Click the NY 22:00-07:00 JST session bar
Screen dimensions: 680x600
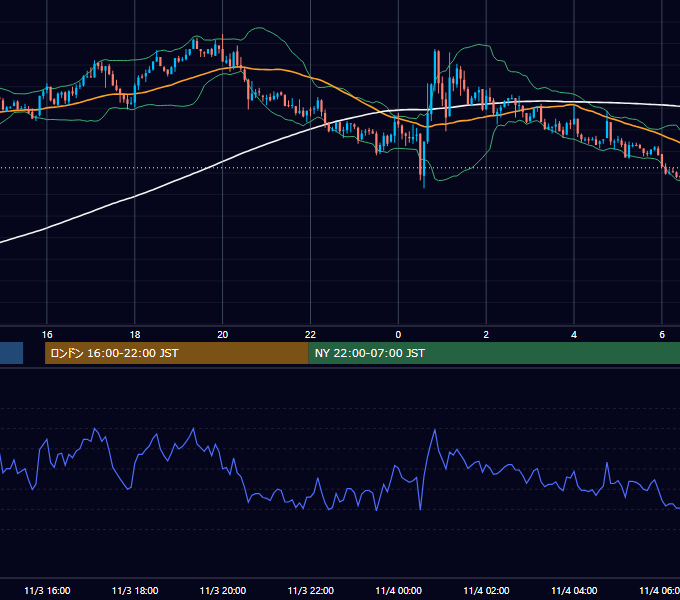[494, 353]
